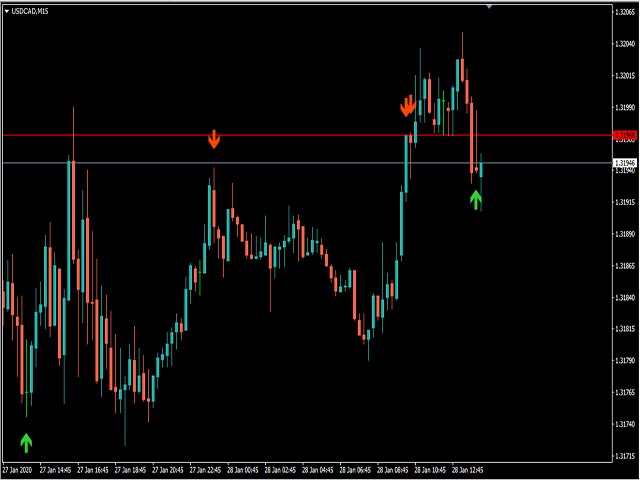Viewport: 640px width, 480px height.
Task: Click the USDCAD,M15 chart title text
Action: point(30,11)
